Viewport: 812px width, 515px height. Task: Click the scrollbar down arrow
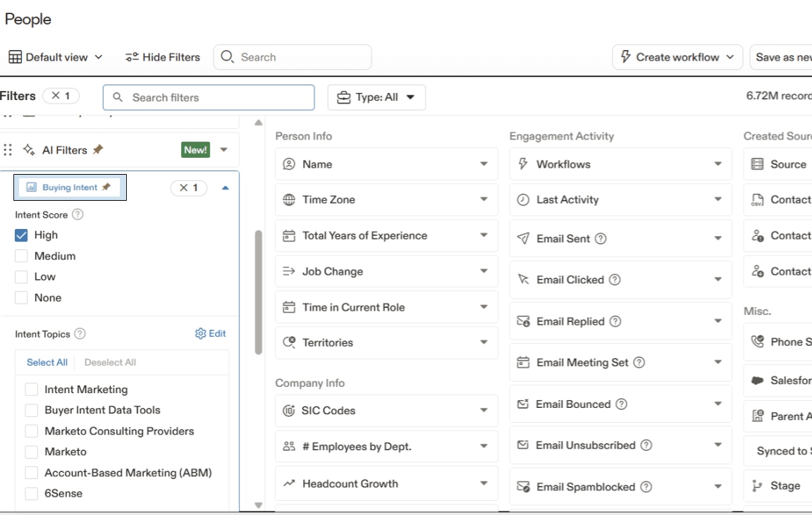tap(259, 505)
